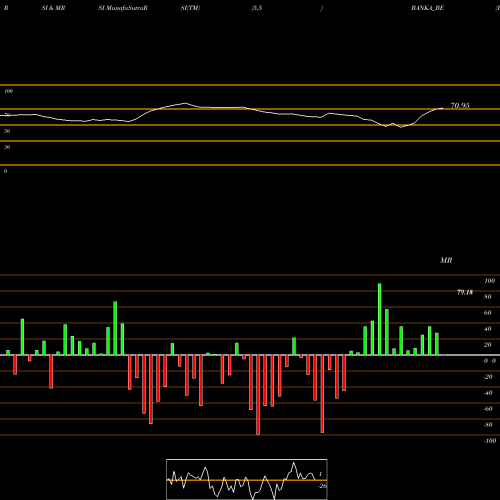Click the 40 label on MR axis
The image size is (500, 500).
(488, 329)
